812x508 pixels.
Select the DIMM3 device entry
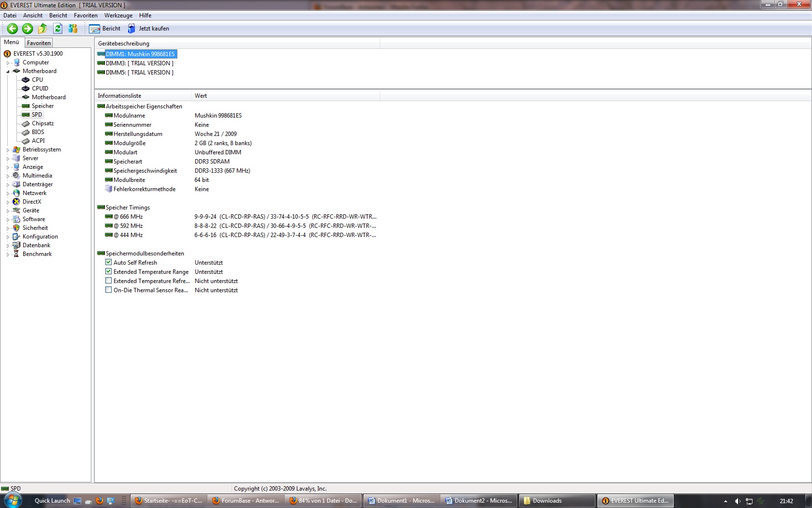(x=140, y=63)
